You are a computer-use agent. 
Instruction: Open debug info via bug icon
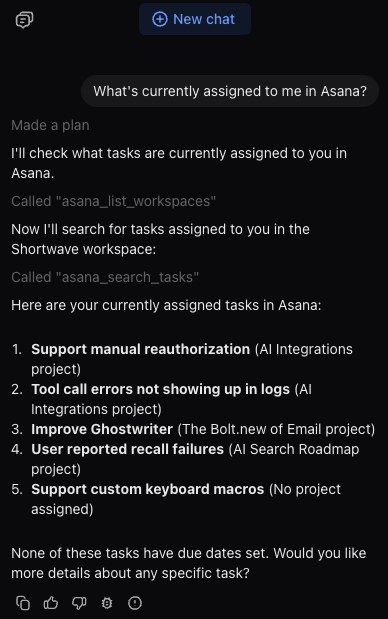pos(107,603)
